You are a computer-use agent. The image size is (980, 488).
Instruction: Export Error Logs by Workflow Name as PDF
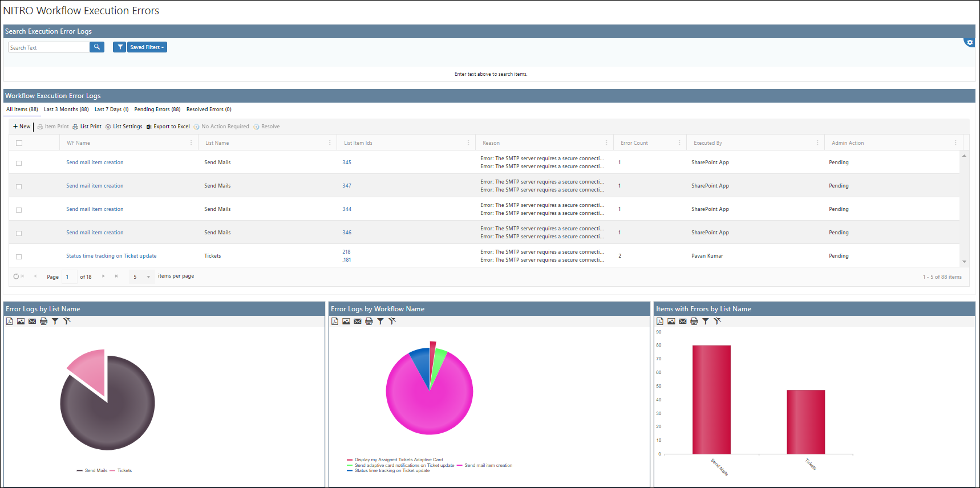click(335, 322)
